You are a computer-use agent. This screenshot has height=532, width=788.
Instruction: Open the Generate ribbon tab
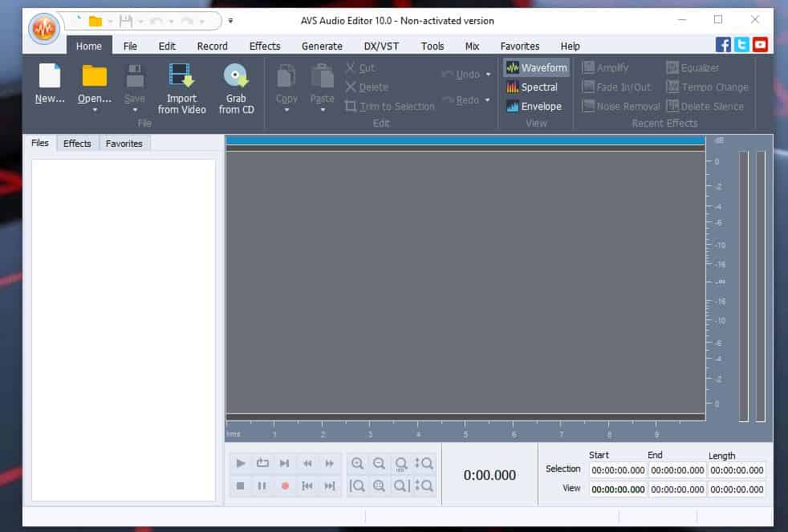click(322, 47)
